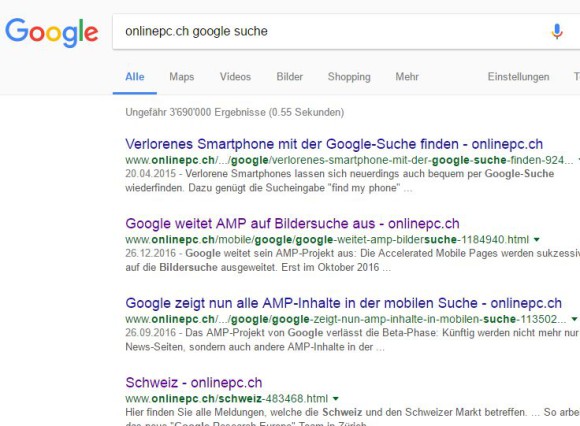Viewport: 580px width, 426px height.
Task: Click the Google logo
Action: point(52,32)
